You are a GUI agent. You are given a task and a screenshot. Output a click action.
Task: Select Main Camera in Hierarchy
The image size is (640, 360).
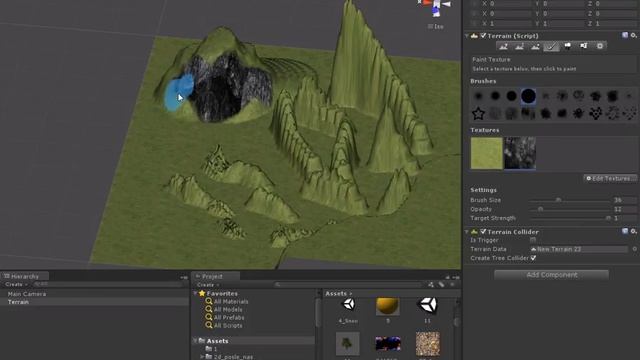27,294
